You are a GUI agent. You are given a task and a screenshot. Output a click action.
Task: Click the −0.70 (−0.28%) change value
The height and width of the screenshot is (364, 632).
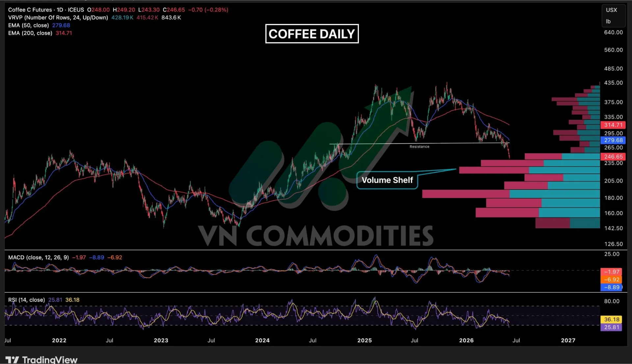(x=208, y=10)
